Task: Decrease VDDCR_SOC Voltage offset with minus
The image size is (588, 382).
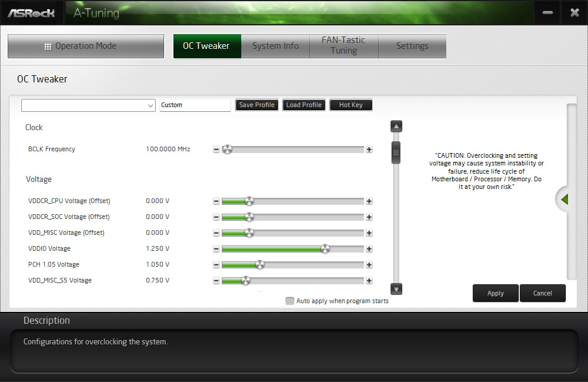Action: tap(216, 217)
